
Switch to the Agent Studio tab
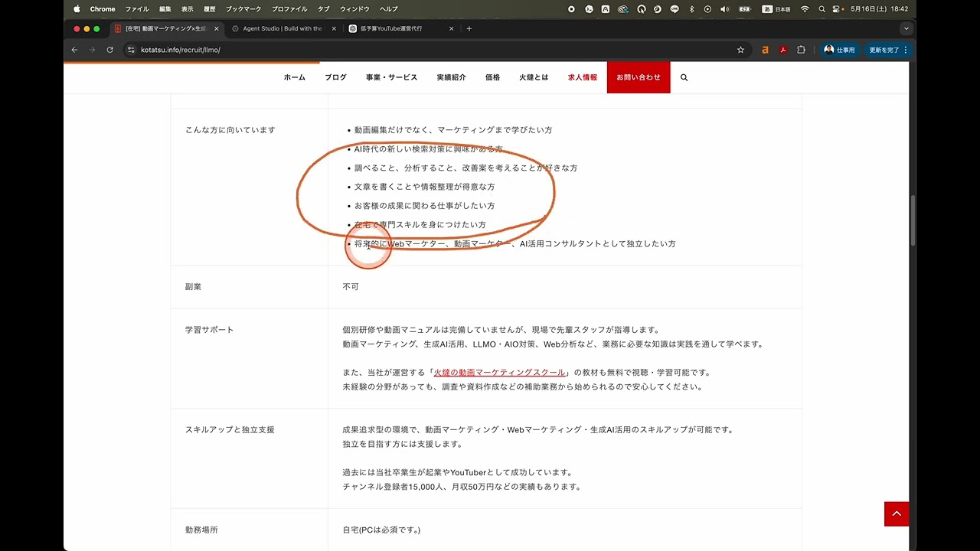click(282, 29)
